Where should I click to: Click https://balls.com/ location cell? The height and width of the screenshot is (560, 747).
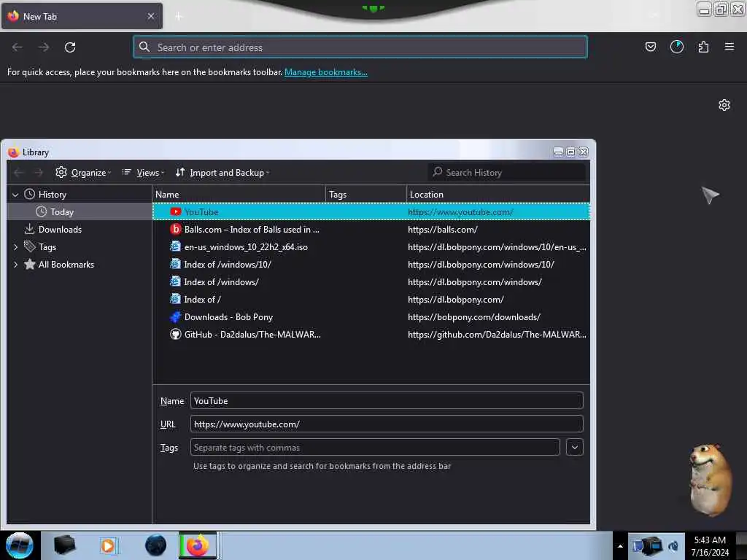click(443, 230)
